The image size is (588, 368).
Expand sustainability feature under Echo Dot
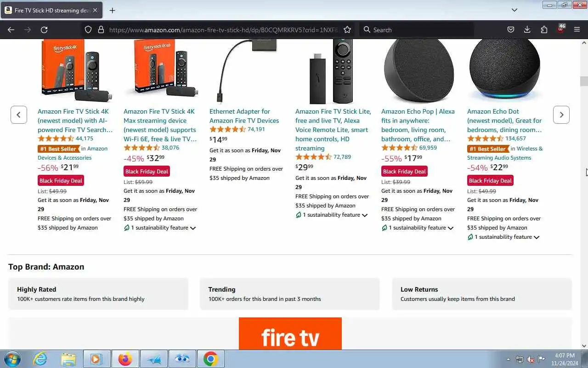pyautogui.click(x=504, y=237)
